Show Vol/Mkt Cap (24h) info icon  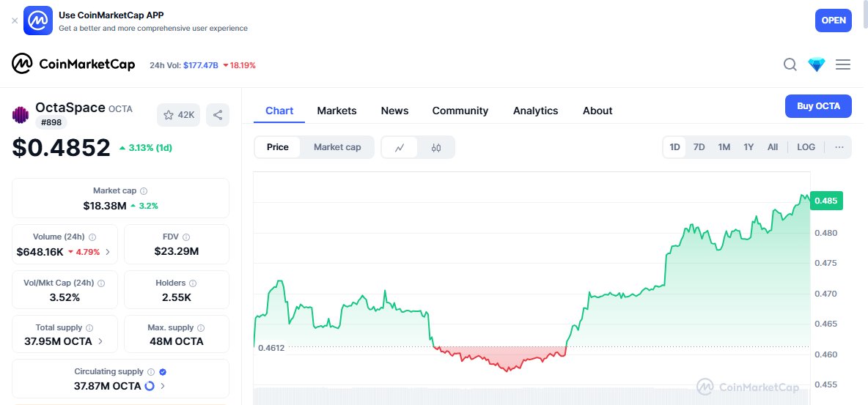(100, 283)
